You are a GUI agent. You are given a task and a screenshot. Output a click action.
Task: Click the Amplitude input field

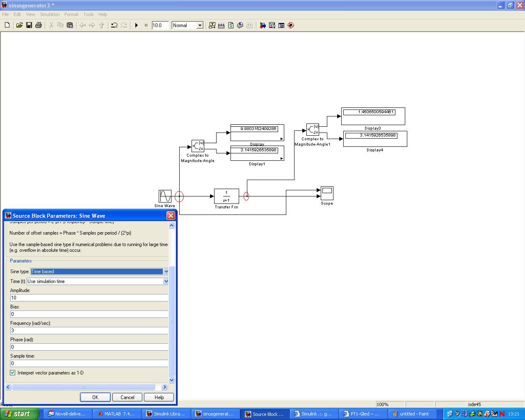89,298
